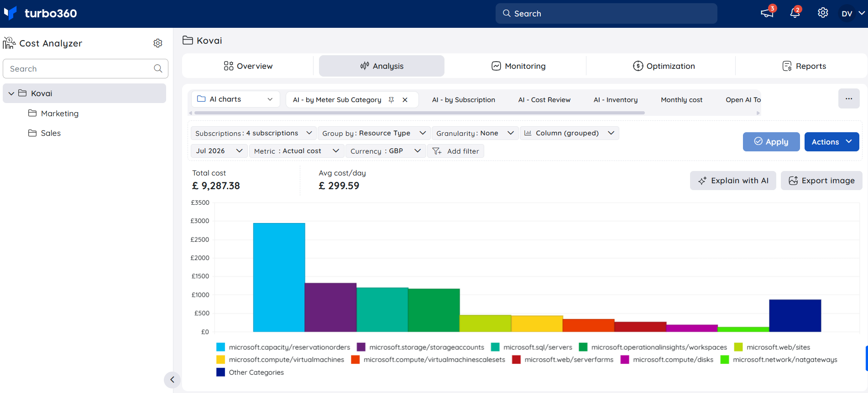The height and width of the screenshot is (393, 868).
Task: Open AI - by Subscription view
Action: tap(463, 100)
